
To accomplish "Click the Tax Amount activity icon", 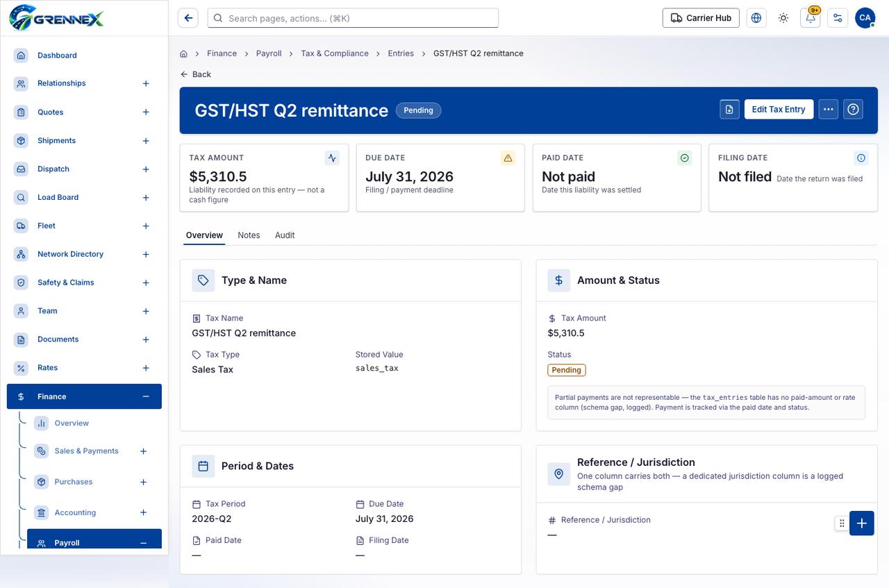I will 332,158.
